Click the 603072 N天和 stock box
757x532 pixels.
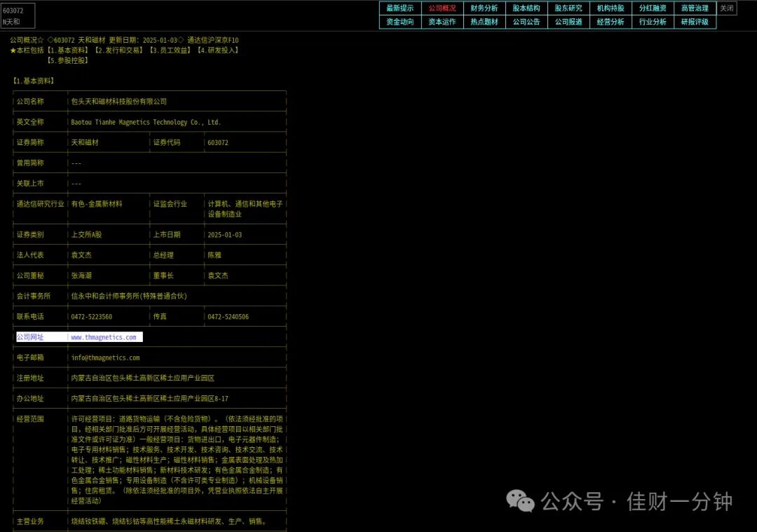point(18,16)
